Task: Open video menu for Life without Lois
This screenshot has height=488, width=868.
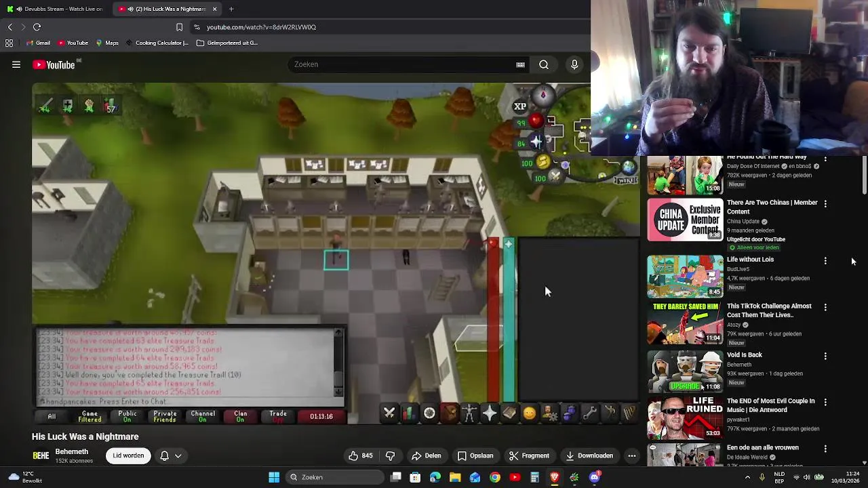Action: [825, 260]
